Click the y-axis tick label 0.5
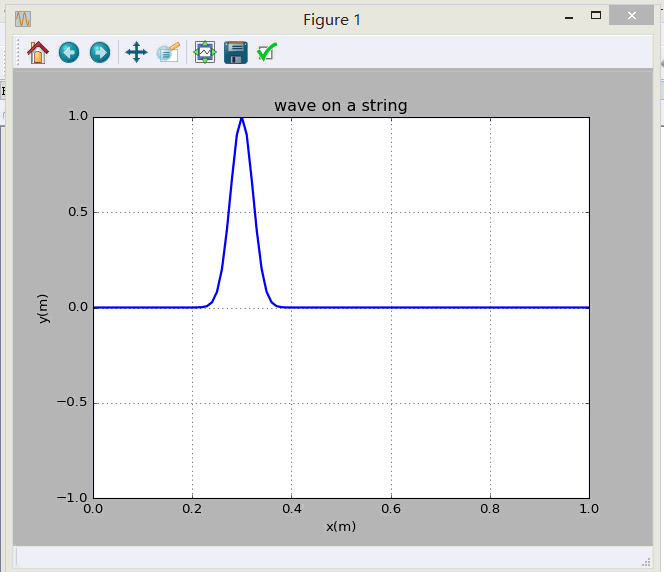The image size is (664, 572). pyautogui.click(x=78, y=212)
